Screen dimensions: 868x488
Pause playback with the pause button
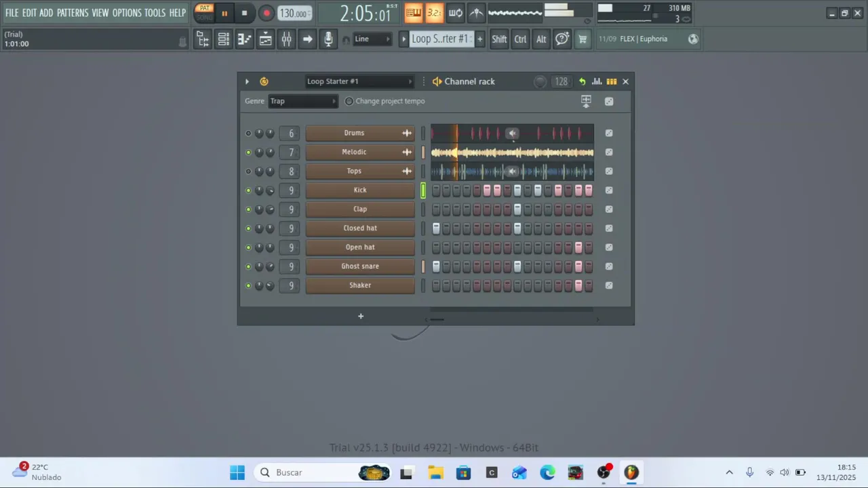point(224,13)
